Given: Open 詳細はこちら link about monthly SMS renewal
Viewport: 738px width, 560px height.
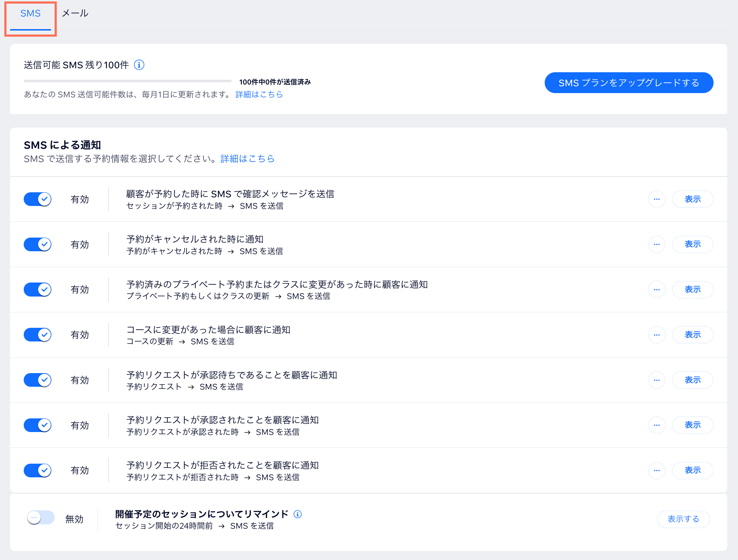Looking at the screenshot, I should [259, 94].
